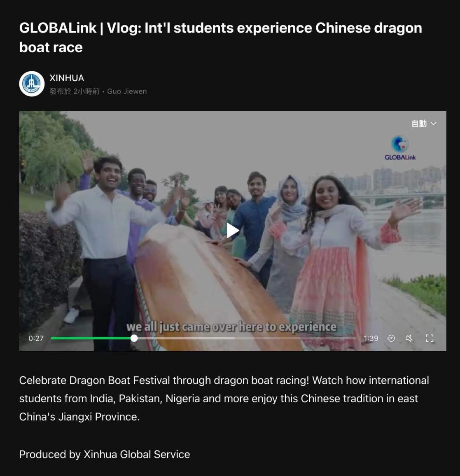This screenshot has width=460, height=476.
Task: Enter fullscreen mode using the corner brackets icon
Action: [430, 338]
